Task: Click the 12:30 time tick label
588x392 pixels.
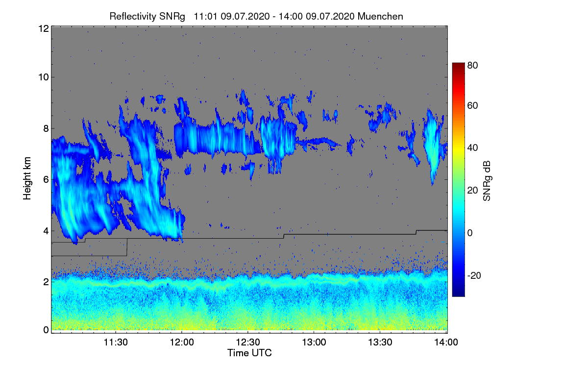Action: (248, 343)
